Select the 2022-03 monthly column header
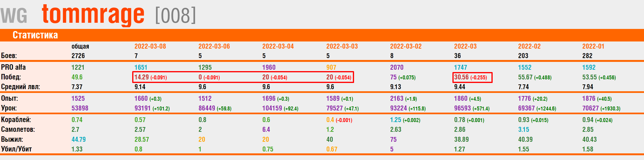 [x=465, y=46]
